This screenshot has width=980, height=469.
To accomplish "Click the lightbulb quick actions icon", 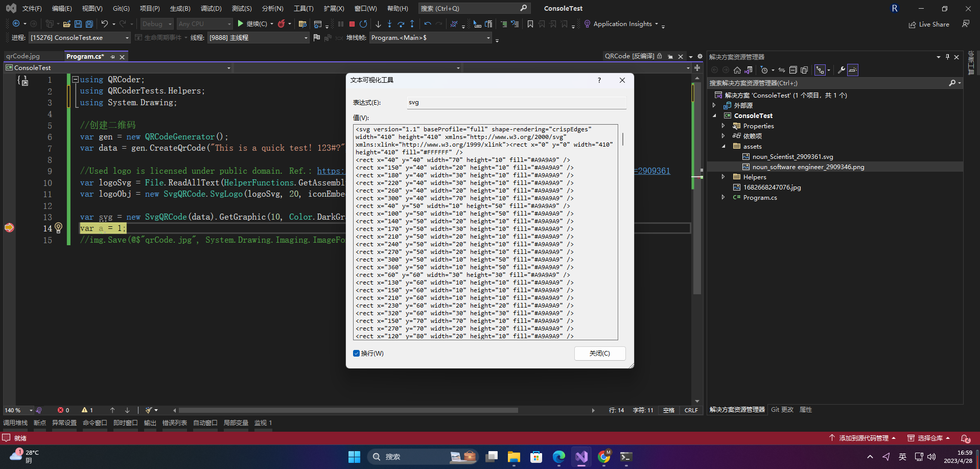I will 58,228.
